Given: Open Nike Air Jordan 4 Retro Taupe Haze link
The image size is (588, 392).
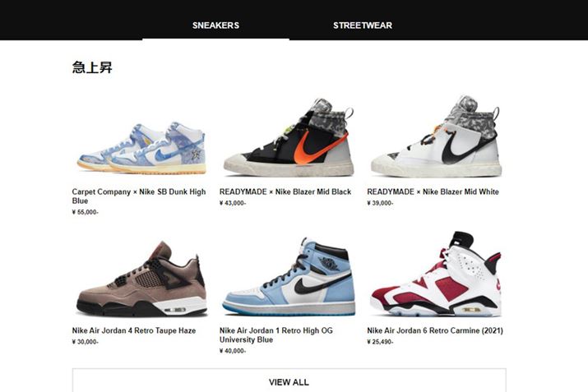Looking at the screenshot, I should (x=134, y=330).
